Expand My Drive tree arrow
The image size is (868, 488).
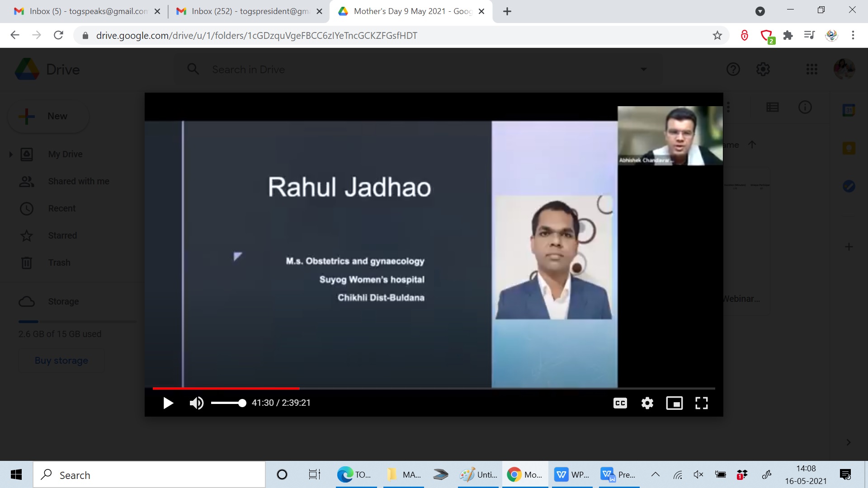click(x=11, y=155)
